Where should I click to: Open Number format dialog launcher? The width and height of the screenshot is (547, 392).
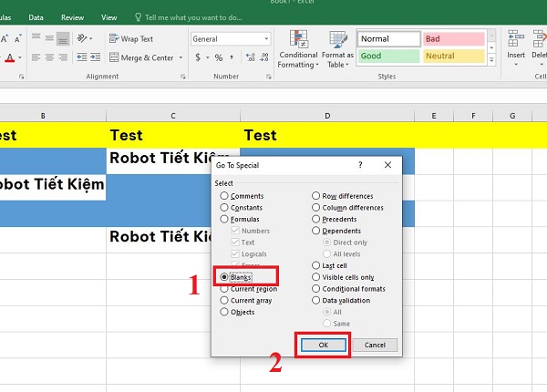click(268, 77)
